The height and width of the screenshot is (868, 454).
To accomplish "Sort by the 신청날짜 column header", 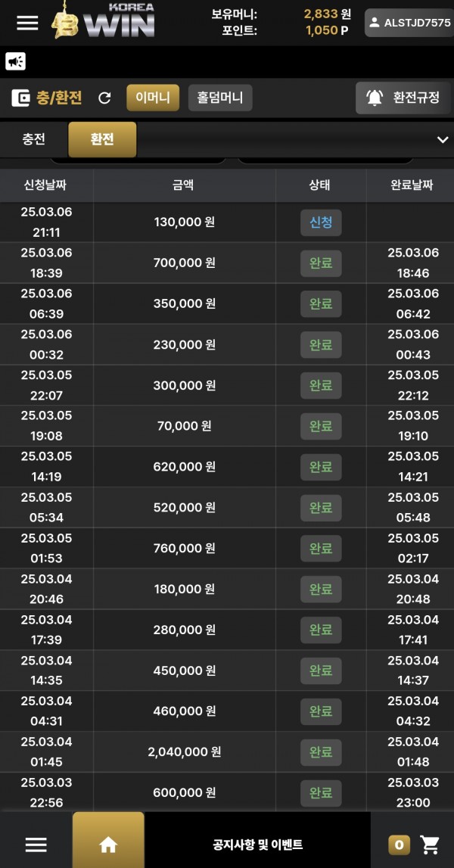I will tap(45, 185).
